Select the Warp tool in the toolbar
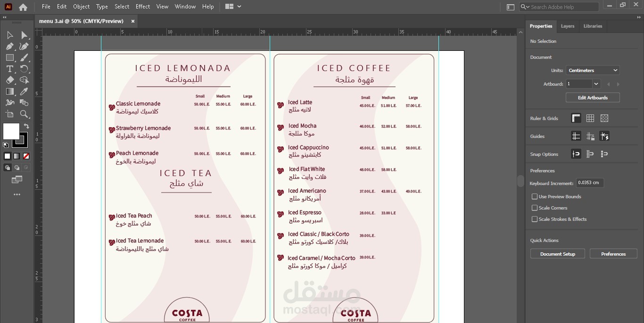Screen dimensions: 644x323 tap(9, 103)
